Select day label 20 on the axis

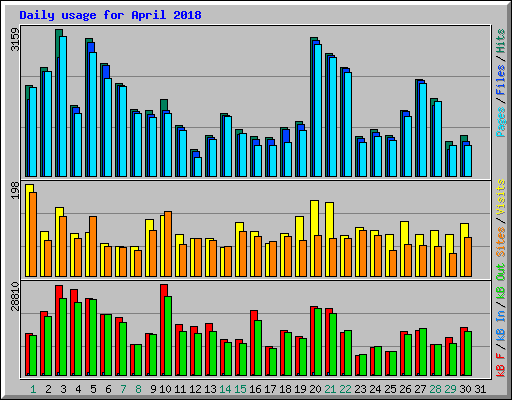(x=315, y=389)
